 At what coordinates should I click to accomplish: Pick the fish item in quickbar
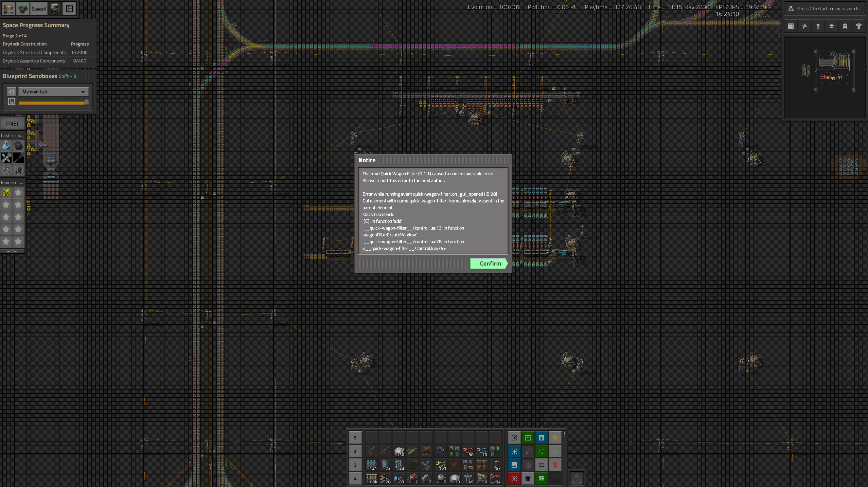[412, 451]
